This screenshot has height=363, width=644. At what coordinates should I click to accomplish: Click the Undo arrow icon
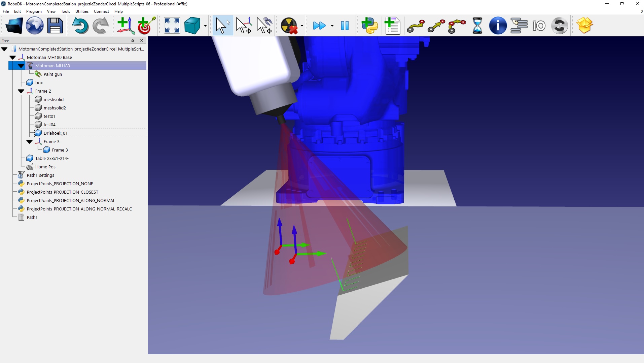(80, 26)
